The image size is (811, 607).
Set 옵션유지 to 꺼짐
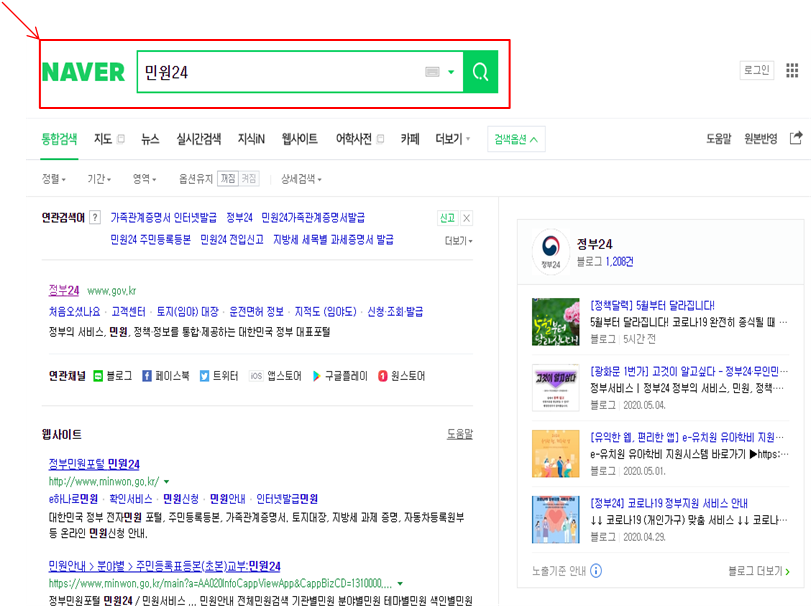[x=228, y=178]
